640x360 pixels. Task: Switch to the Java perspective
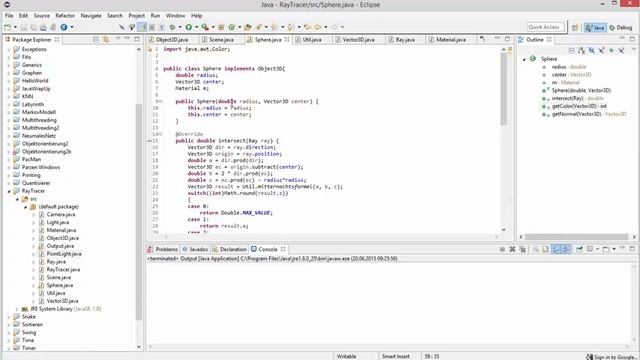(595, 27)
